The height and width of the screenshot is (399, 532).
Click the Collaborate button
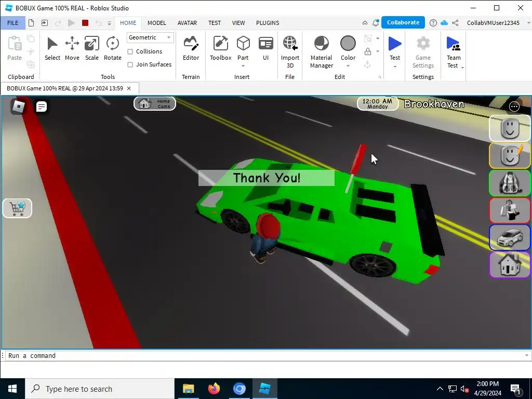pos(403,22)
